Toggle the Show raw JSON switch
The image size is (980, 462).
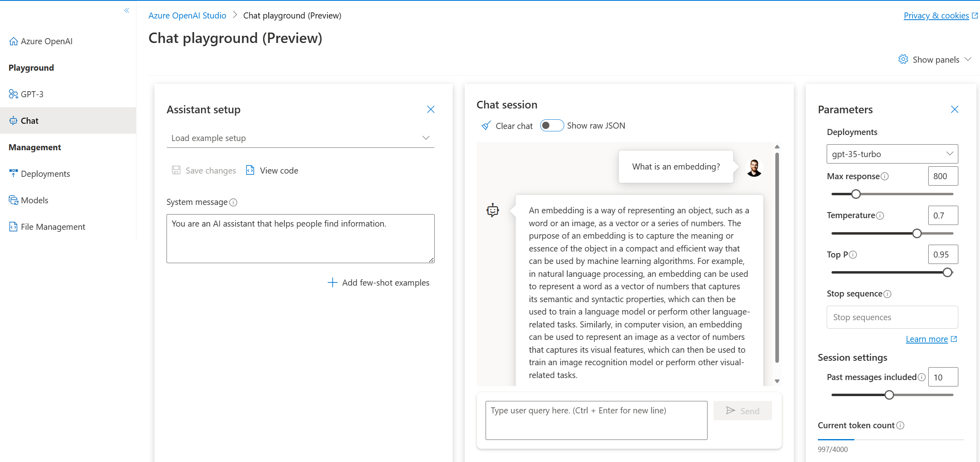pyautogui.click(x=551, y=126)
